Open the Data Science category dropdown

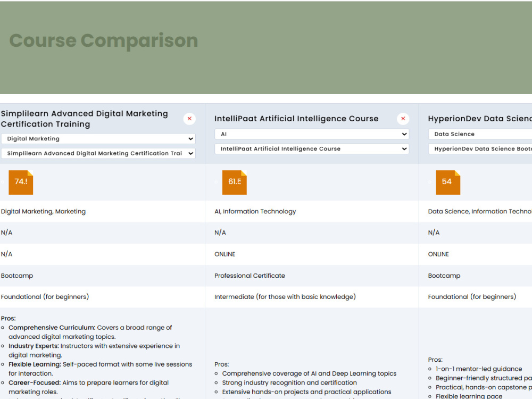pos(480,134)
